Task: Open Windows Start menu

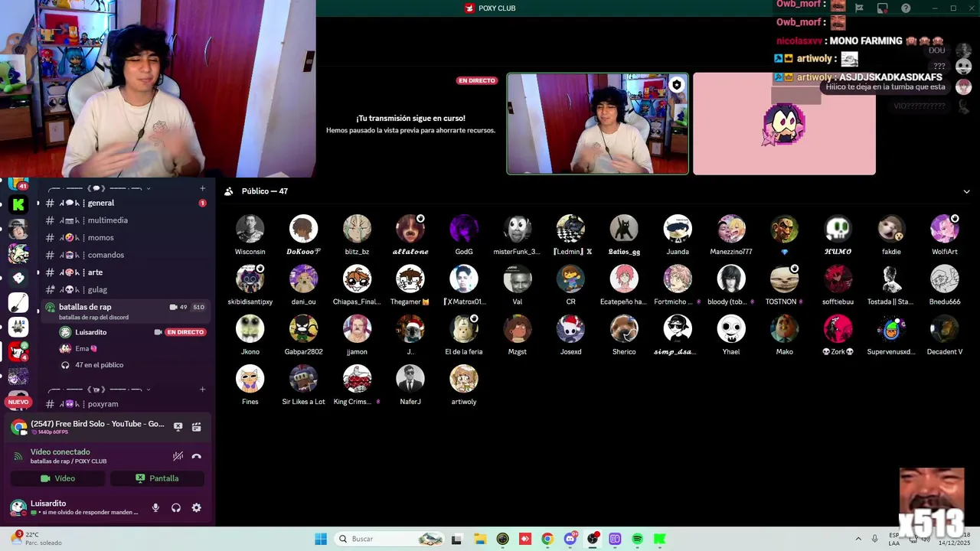Action: point(321,539)
